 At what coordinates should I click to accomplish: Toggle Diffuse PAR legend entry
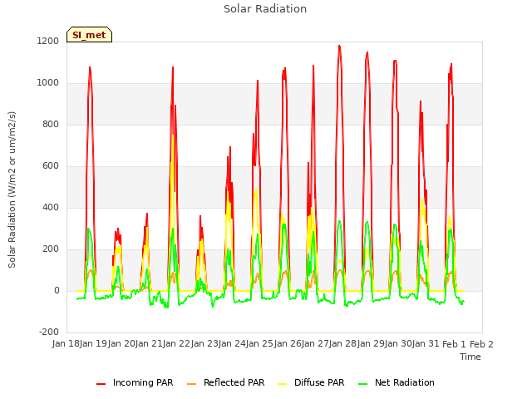311,382
